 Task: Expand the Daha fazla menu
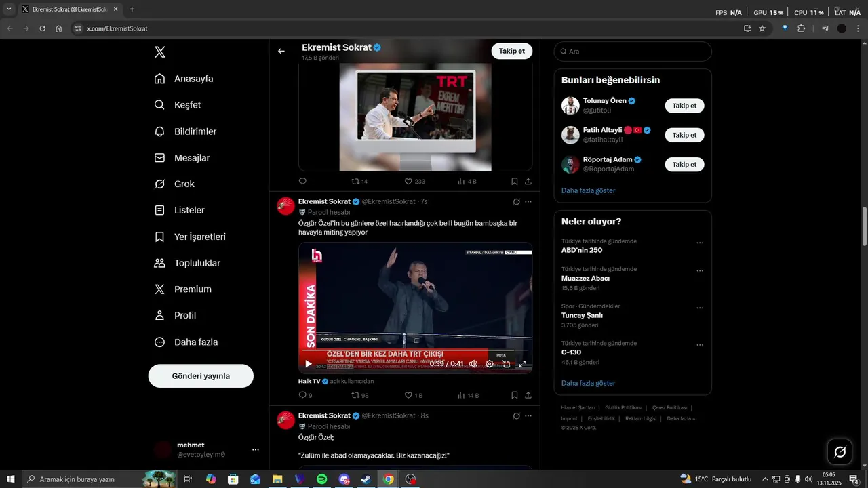click(x=186, y=342)
